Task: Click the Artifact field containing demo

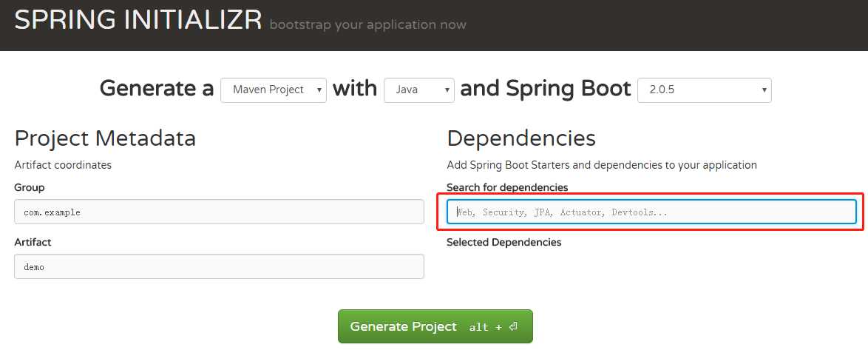Action: [x=219, y=266]
